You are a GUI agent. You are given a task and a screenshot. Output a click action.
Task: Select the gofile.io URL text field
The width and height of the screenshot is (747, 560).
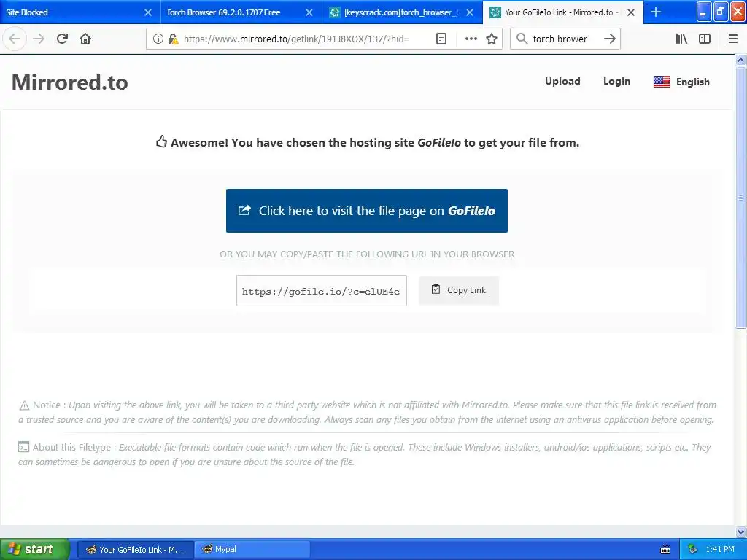322,291
